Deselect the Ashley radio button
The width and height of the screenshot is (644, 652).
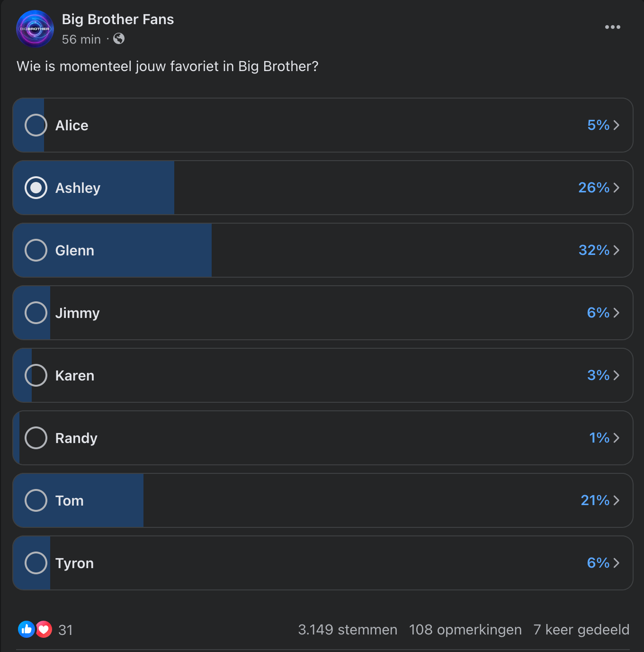pyautogui.click(x=36, y=188)
